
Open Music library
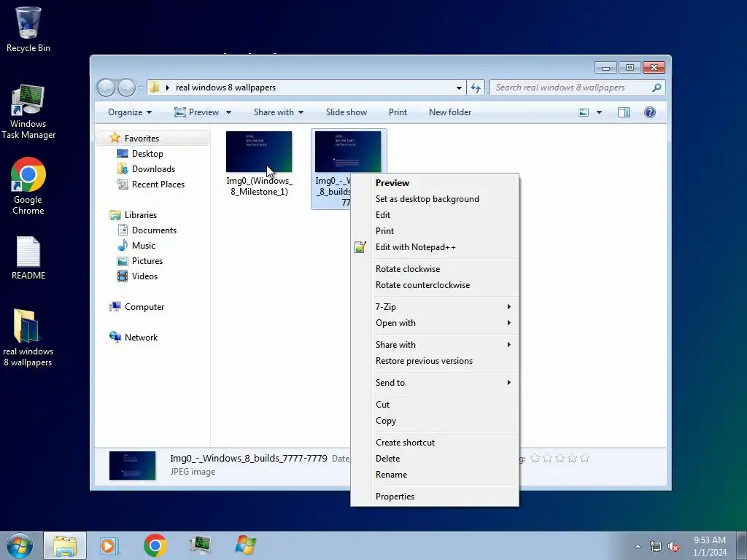[x=144, y=246]
